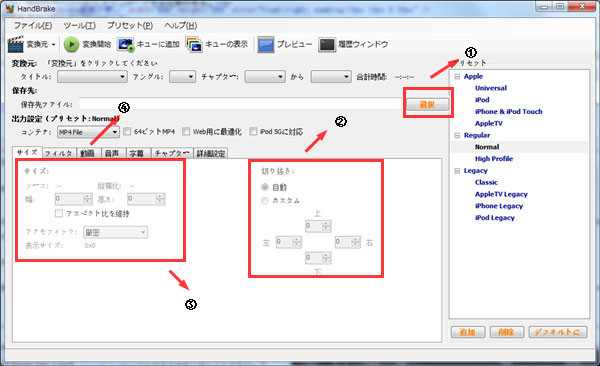Collapse the Legacy preset group
Image resolution: width=600 pixels, height=366 pixels.
tap(457, 171)
